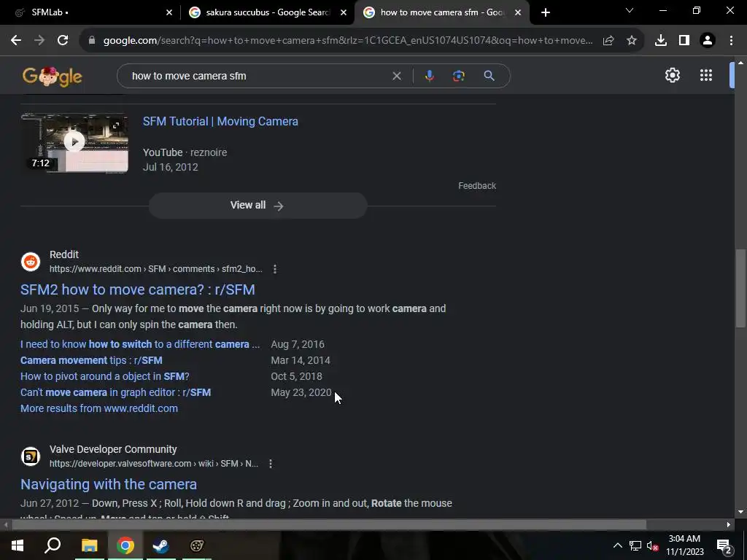The width and height of the screenshot is (747, 560).
Task: Search by image with Lens icon
Action: click(458, 76)
